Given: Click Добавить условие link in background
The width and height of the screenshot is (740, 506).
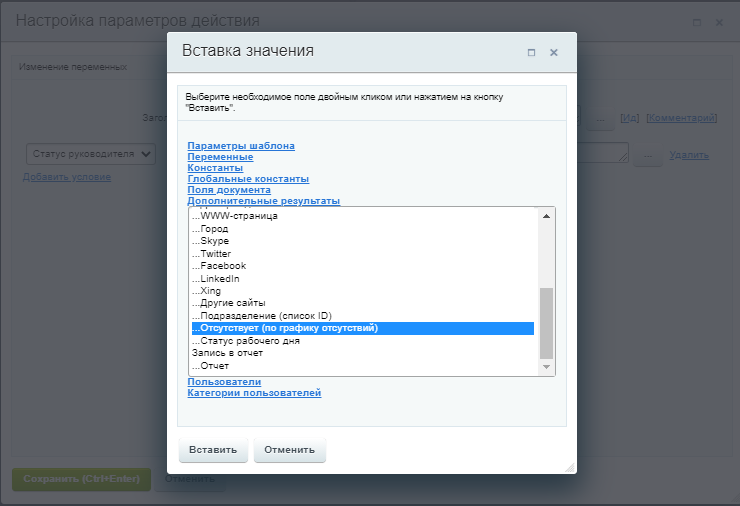Looking at the screenshot, I should pos(67,177).
